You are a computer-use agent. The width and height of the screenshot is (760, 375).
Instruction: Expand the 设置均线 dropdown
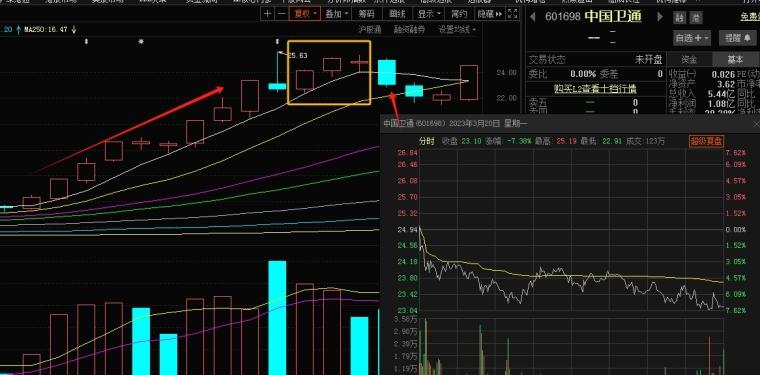[x=457, y=30]
